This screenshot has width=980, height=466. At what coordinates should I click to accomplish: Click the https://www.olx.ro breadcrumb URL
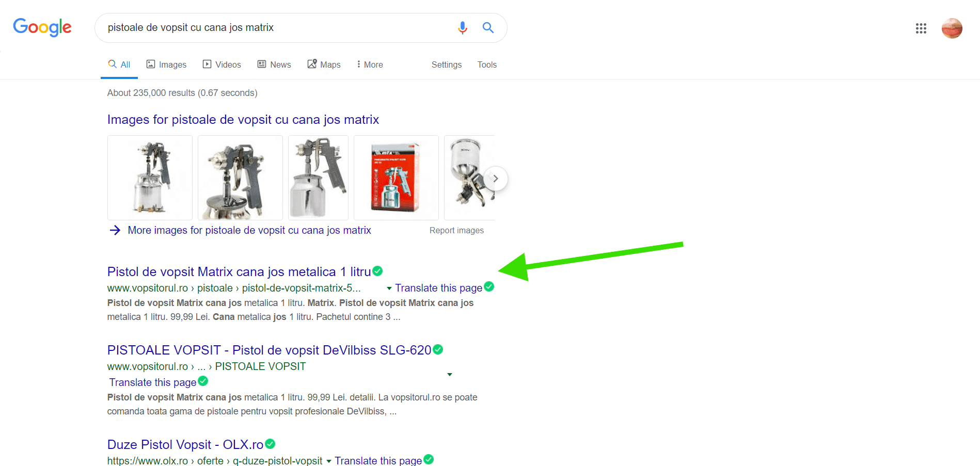(x=215, y=461)
